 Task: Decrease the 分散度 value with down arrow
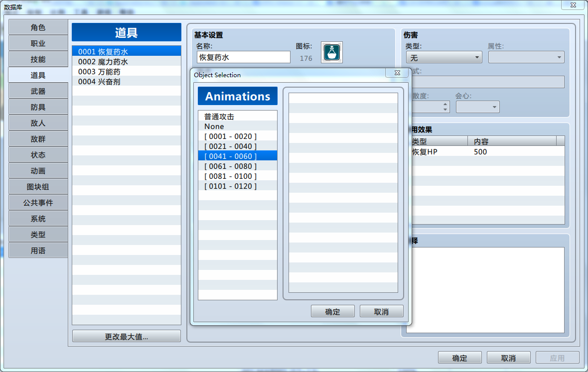[445, 110]
